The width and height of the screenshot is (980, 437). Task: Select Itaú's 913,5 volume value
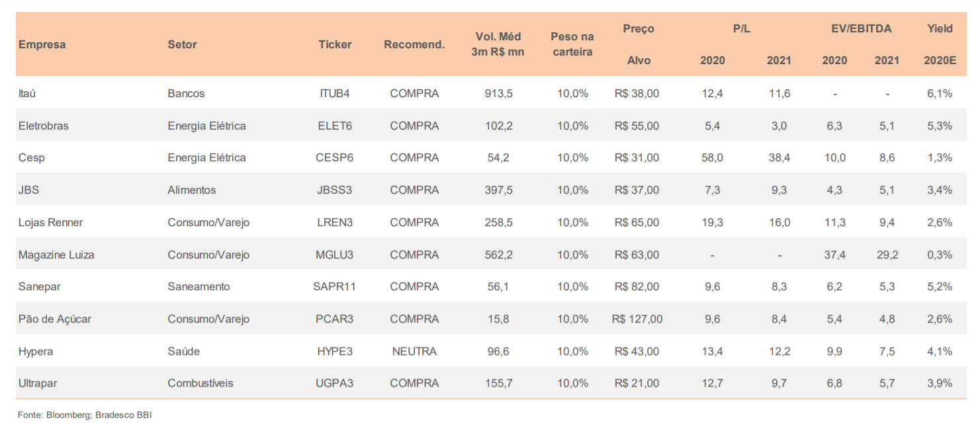(x=498, y=93)
